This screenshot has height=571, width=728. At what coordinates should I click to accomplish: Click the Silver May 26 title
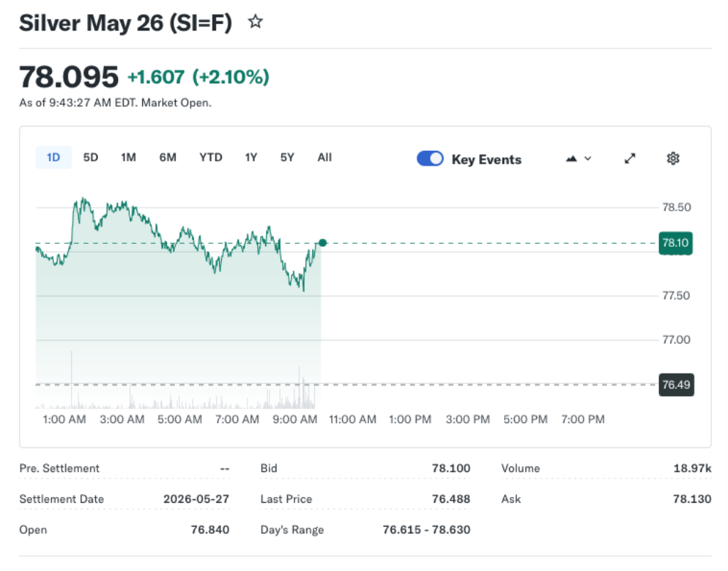pyautogui.click(x=124, y=22)
